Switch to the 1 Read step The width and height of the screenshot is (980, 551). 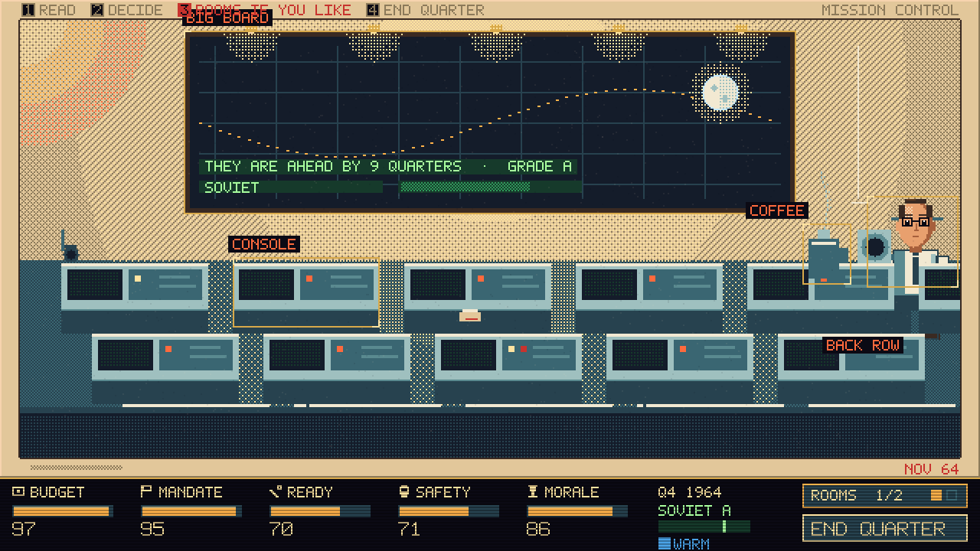[x=49, y=10]
